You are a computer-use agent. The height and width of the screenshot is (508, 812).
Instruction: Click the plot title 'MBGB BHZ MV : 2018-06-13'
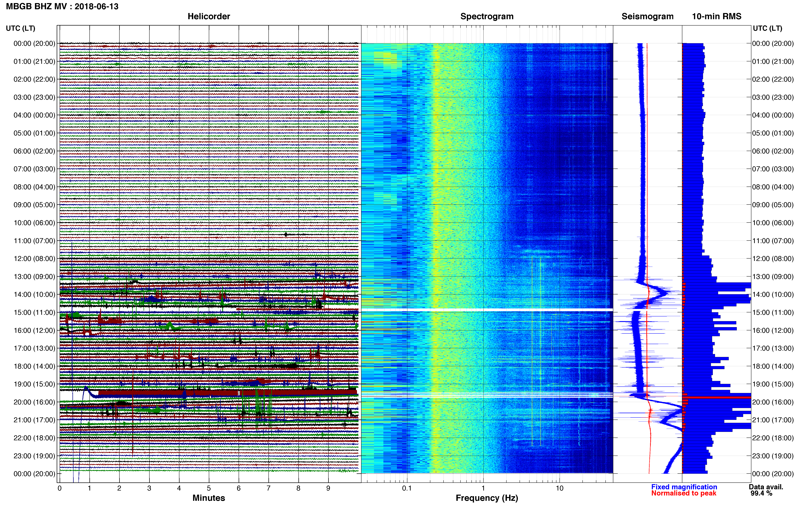pyautogui.click(x=62, y=6)
